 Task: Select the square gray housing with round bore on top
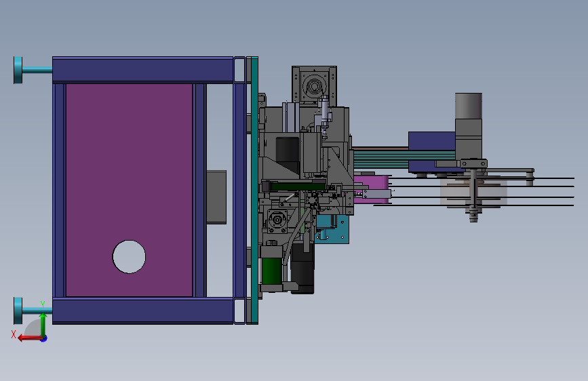pos(314,86)
